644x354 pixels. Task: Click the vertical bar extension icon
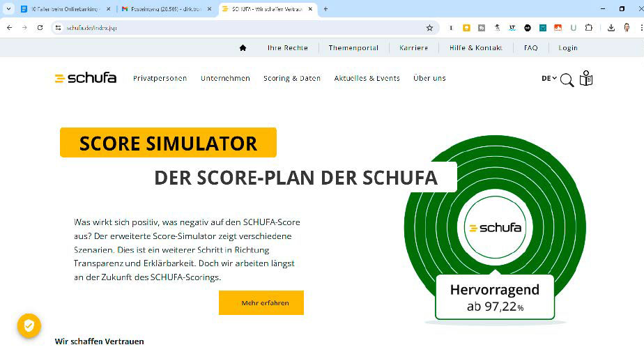coord(451,27)
